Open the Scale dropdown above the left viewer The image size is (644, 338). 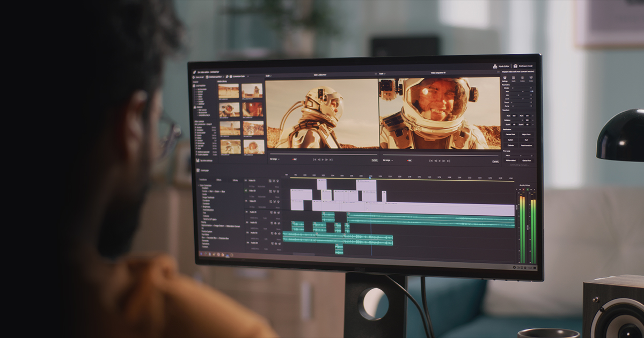(x=268, y=75)
